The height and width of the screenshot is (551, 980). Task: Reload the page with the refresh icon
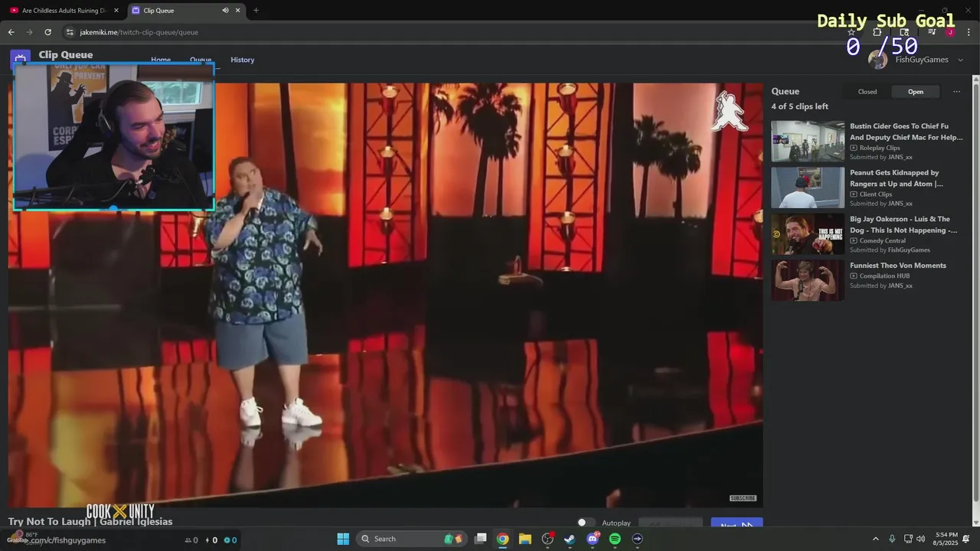click(47, 32)
